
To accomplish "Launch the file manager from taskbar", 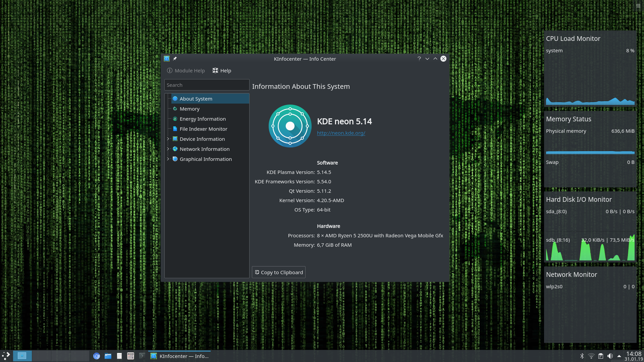I will point(108,356).
